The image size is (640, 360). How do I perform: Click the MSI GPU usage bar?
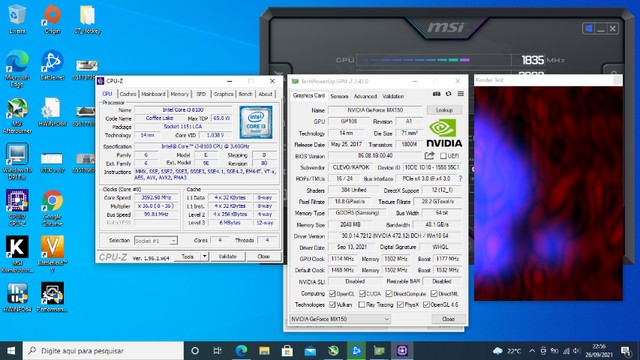click(x=433, y=60)
